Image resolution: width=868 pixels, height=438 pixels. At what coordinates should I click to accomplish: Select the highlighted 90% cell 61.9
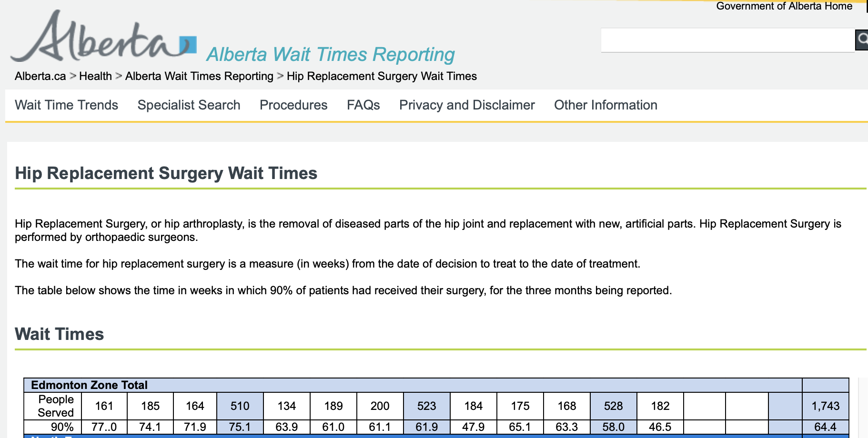pyautogui.click(x=427, y=427)
